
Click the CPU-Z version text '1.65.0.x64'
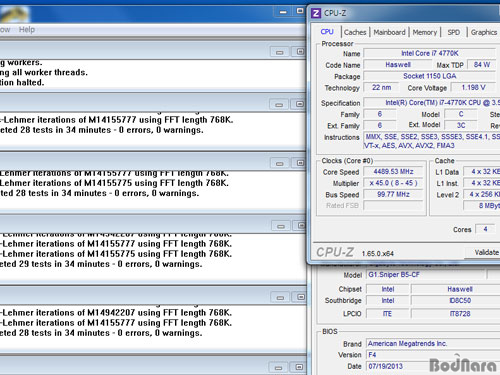[377, 254]
